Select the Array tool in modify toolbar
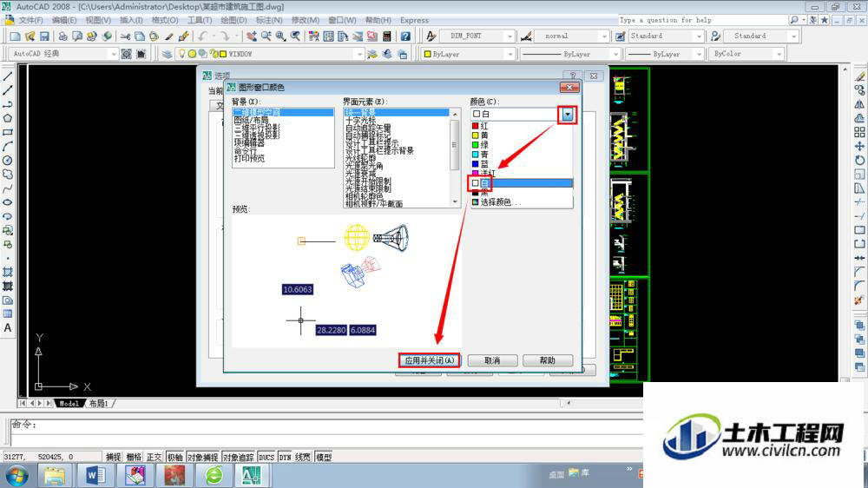 pos(859,132)
